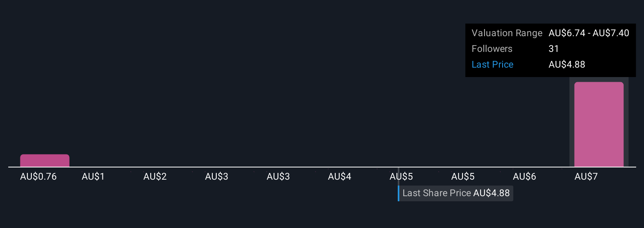This screenshot has width=644, height=228.
Task: Click the Valuation Range text in tooltip
Action: (x=507, y=33)
